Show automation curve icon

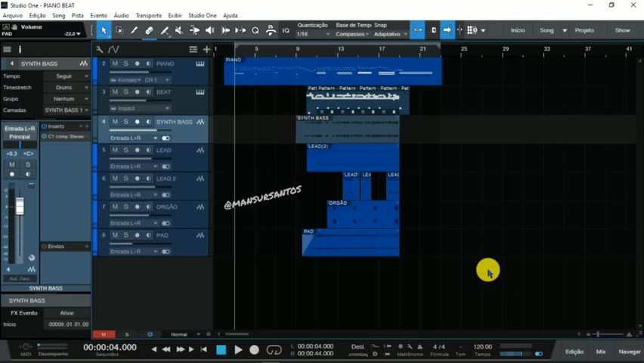[113, 49]
